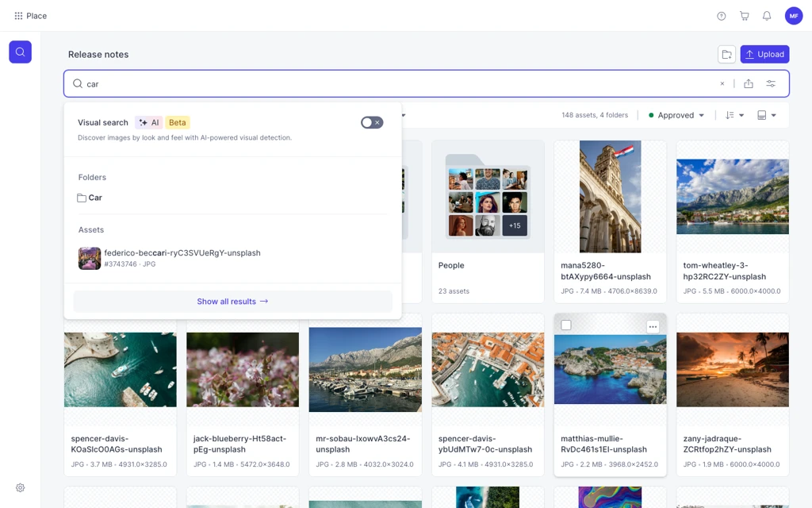Screen dimensions: 812x508
Task: Click the +15 tile in the People folder
Action: [x=514, y=225]
